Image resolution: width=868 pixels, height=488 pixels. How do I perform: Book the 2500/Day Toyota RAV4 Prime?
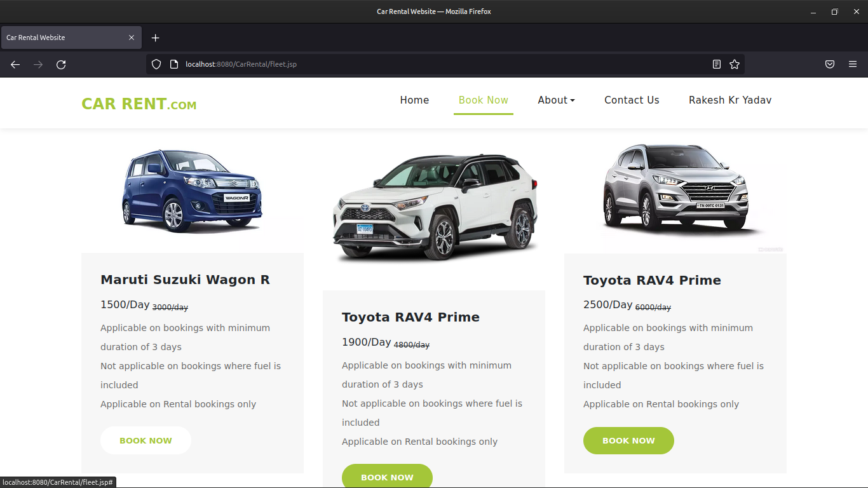[628, 440]
